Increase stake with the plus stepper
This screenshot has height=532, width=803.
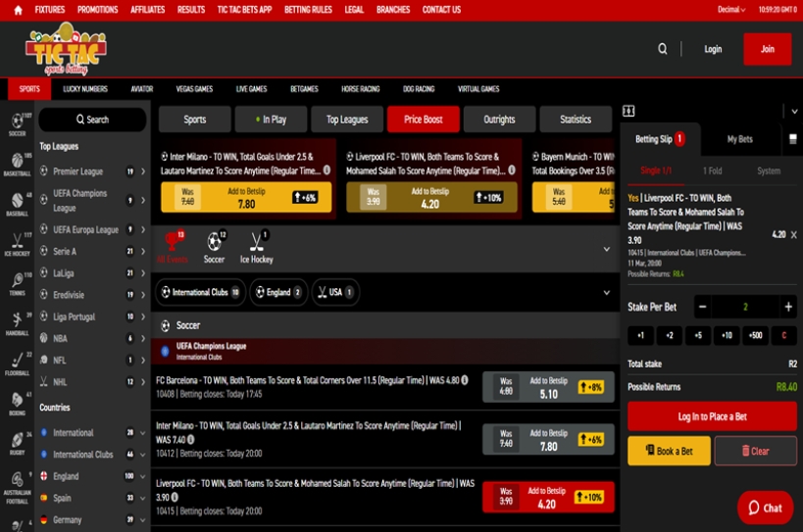click(788, 307)
